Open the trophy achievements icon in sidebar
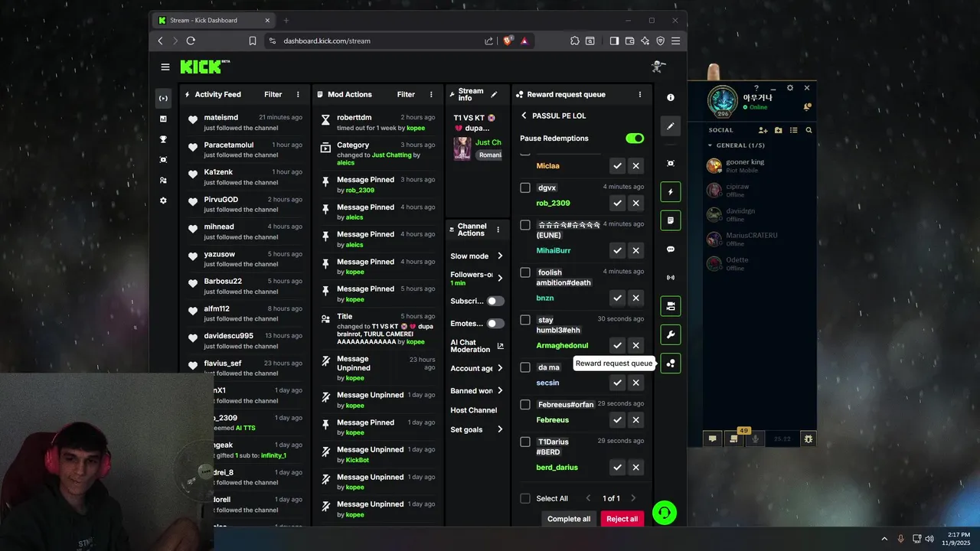Viewport: 980px width, 551px height. tap(163, 139)
